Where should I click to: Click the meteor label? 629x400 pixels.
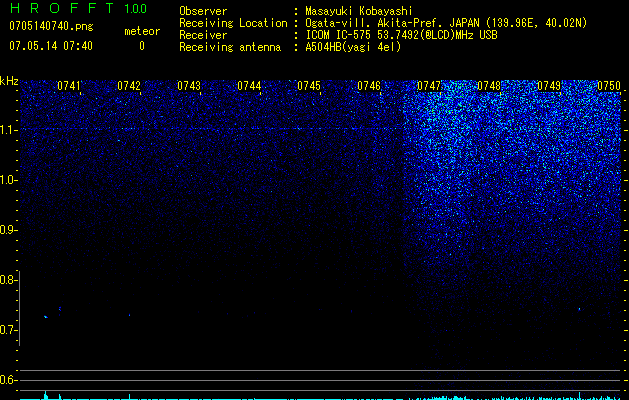click(x=142, y=31)
